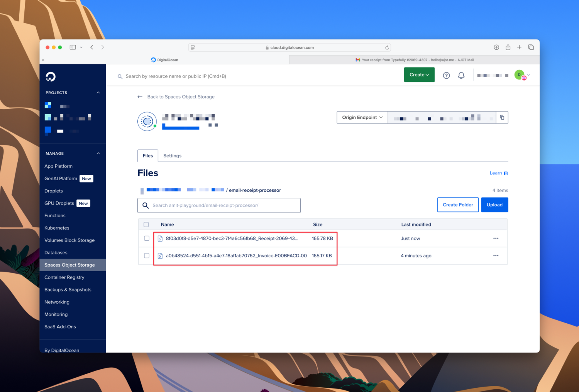Click the Safari share icon

(508, 47)
